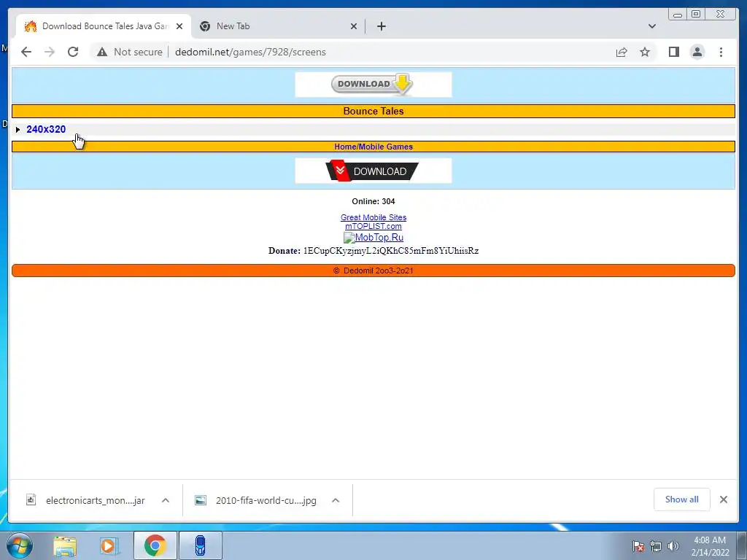This screenshot has width=747, height=560.
Task: Open the blue mobile phone taskbar app
Action: coord(201,545)
